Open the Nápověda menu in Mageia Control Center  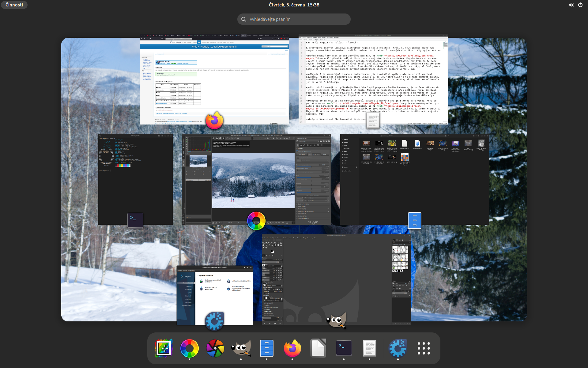coord(191,270)
